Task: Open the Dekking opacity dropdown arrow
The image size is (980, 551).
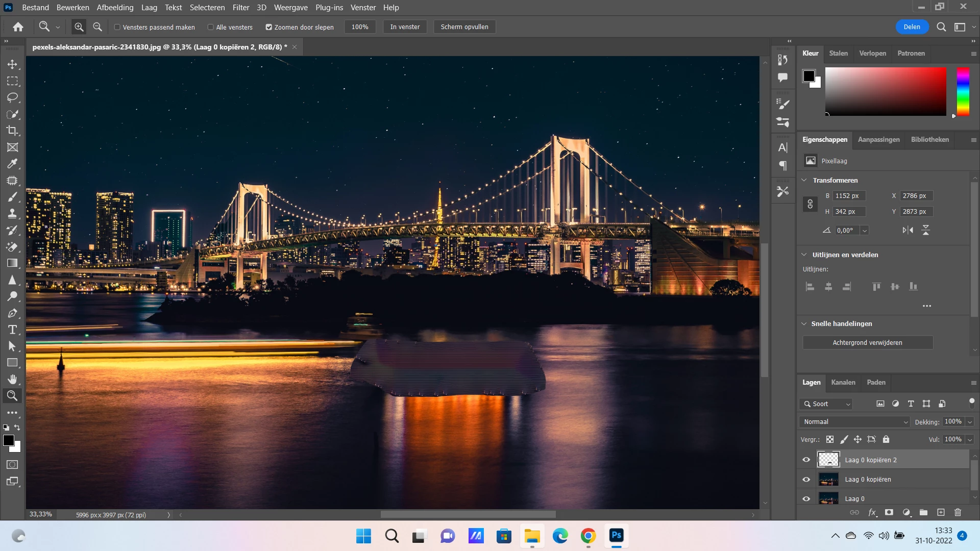Action: coord(969,422)
